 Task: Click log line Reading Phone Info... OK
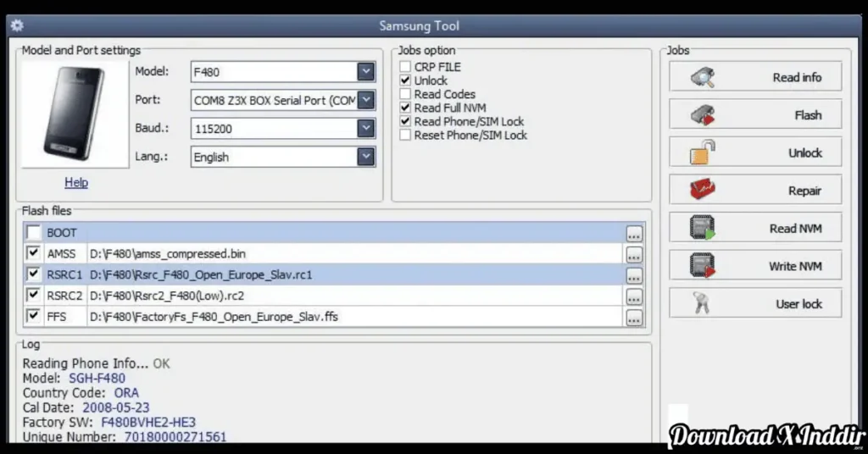96,363
